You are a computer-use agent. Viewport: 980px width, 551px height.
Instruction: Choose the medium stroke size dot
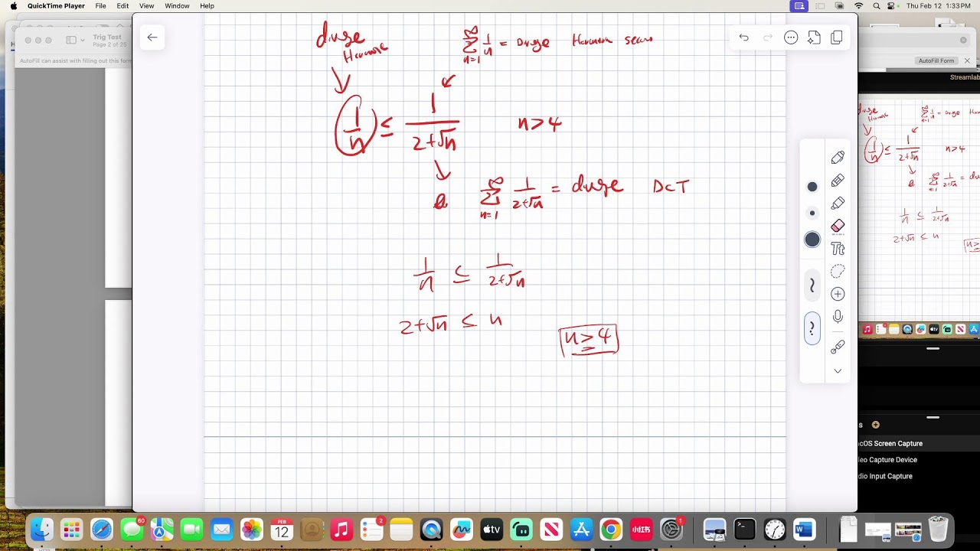coord(812,187)
